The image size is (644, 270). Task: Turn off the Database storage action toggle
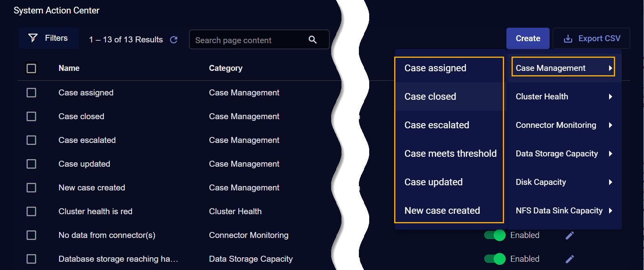495,259
